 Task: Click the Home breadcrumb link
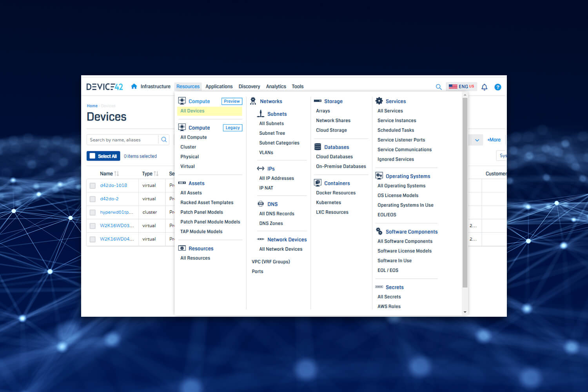pos(92,105)
